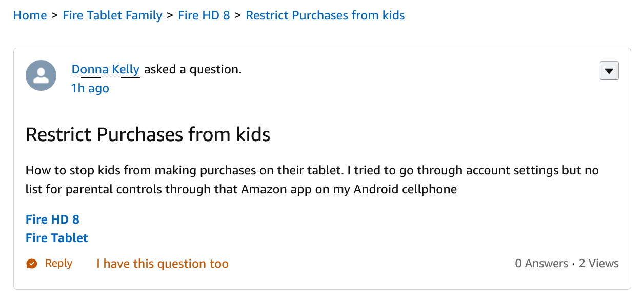Image resolution: width=644 pixels, height=300 pixels.
Task: Open the Fire Tablet Family breadcrumb
Action: [x=112, y=15]
